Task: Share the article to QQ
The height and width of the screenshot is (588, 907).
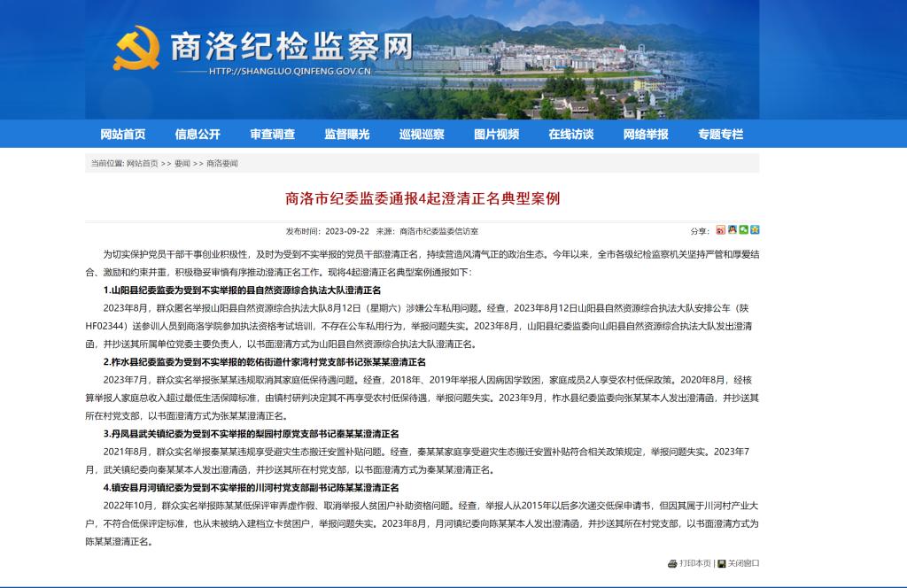Action: tap(733, 229)
